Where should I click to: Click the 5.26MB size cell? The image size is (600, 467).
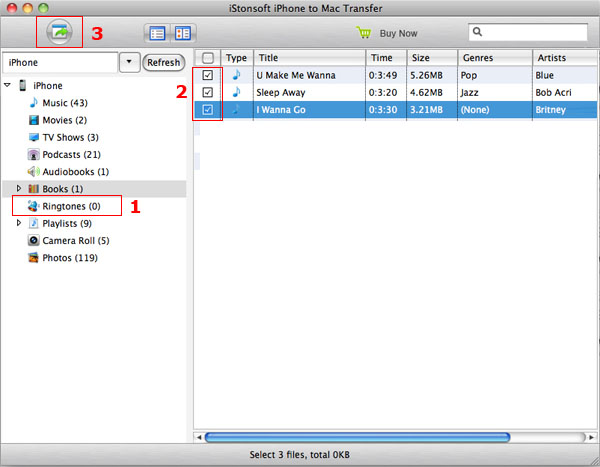(x=426, y=75)
